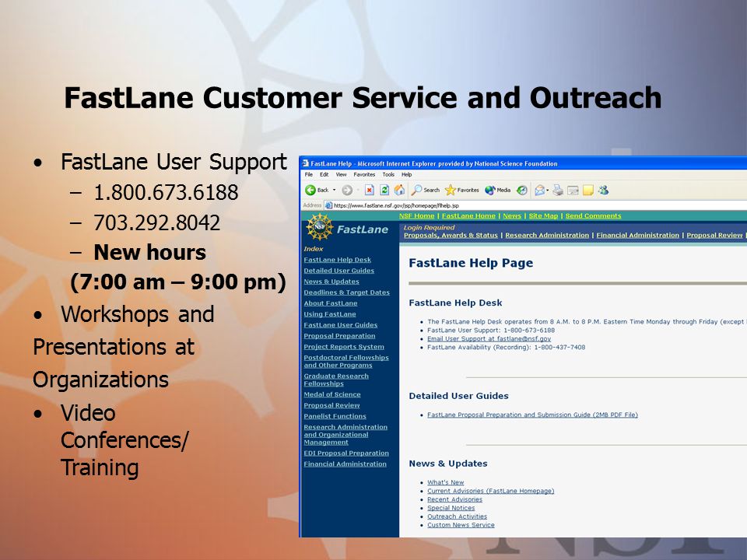The width and height of the screenshot is (747, 560).
Task: Open the History icon in toolbar
Action: click(522, 190)
